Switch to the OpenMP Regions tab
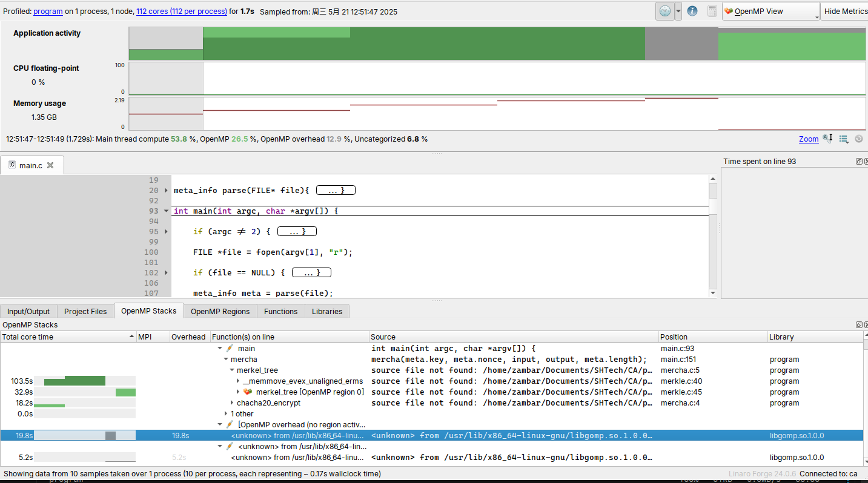868x483 pixels. pos(220,311)
